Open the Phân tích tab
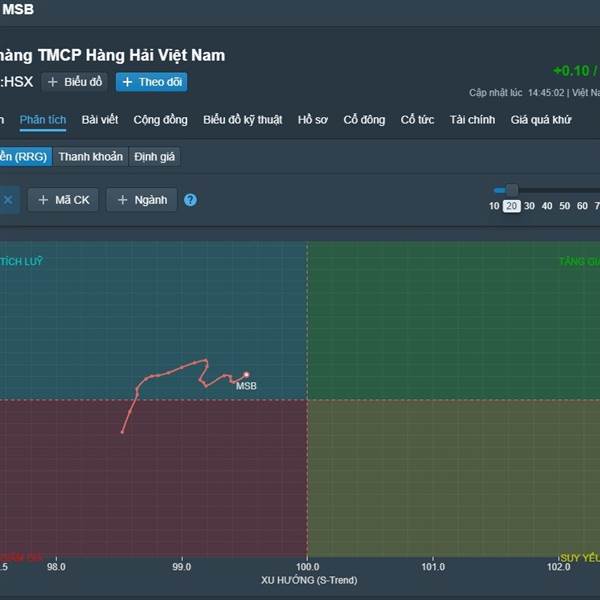Screen dimensions: 600x600 point(43,120)
